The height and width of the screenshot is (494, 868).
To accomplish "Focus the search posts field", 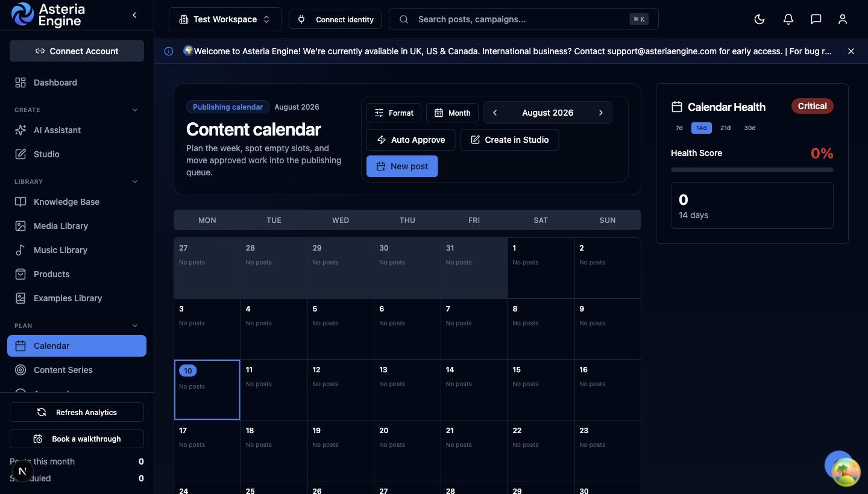I will (x=523, y=19).
